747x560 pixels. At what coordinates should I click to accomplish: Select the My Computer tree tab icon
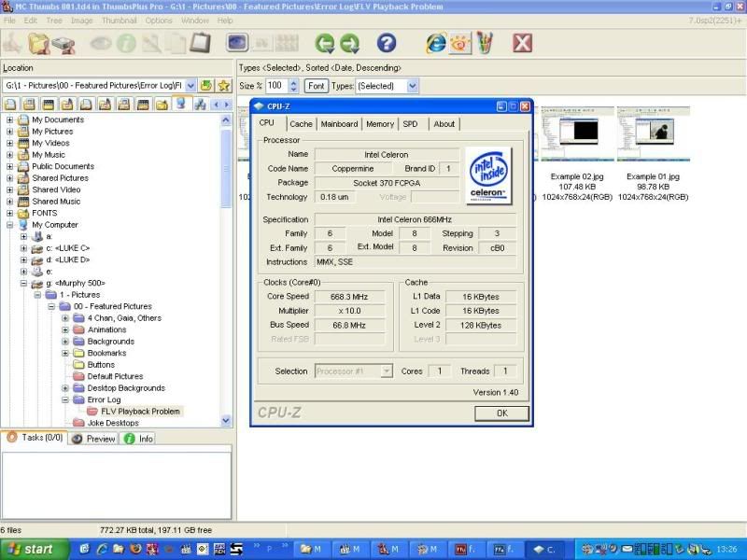tap(181, 104)
